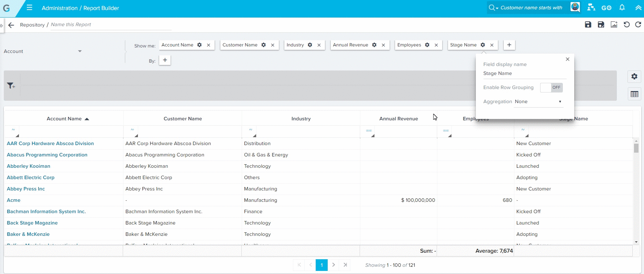Click the Name this Report field

tap(111, 25)
